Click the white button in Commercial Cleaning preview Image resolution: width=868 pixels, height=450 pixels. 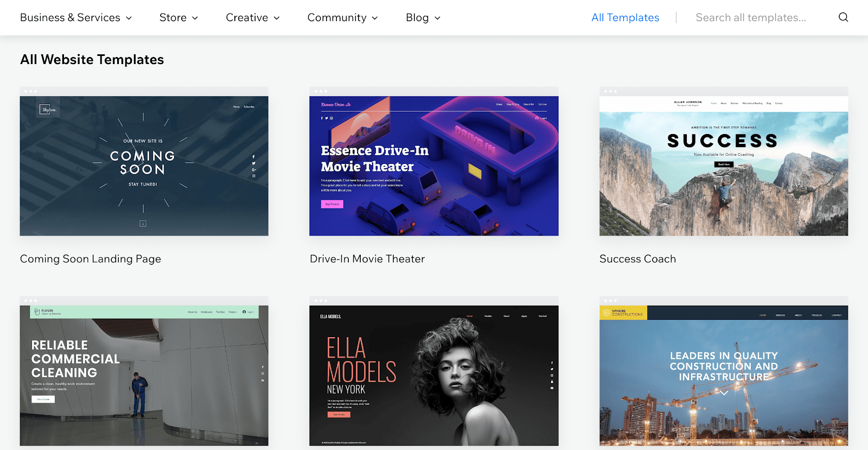tap(43, 399)
